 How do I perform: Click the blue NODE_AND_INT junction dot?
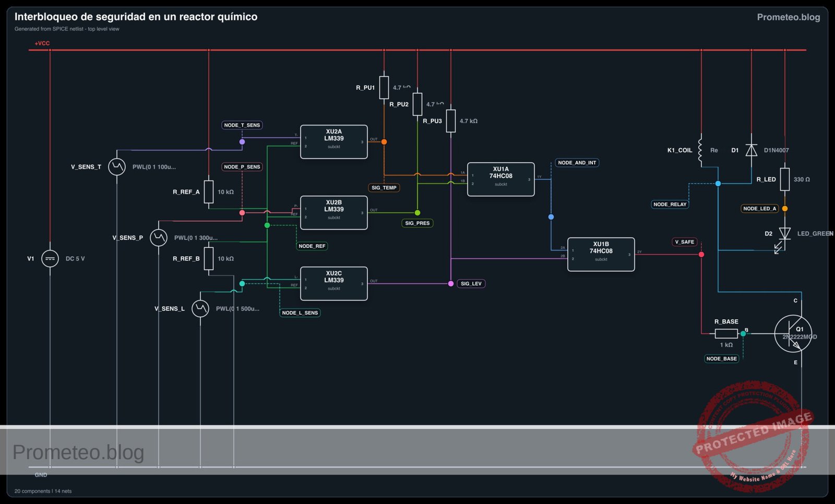[551, 217]
